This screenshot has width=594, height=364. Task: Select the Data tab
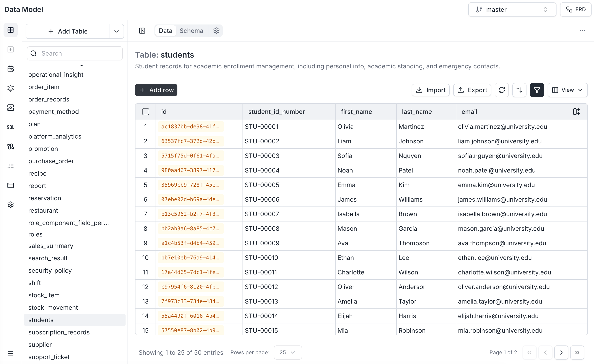coord(165,31)
